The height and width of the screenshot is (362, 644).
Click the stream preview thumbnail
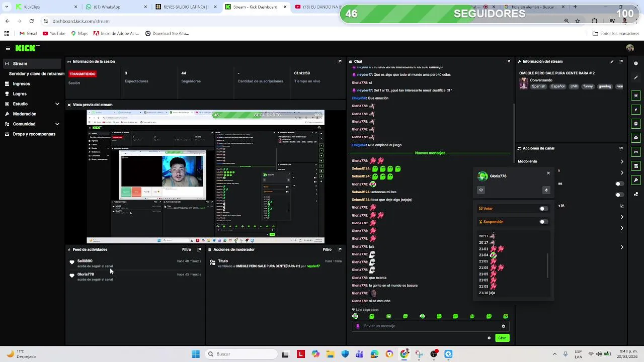[205, 177]
